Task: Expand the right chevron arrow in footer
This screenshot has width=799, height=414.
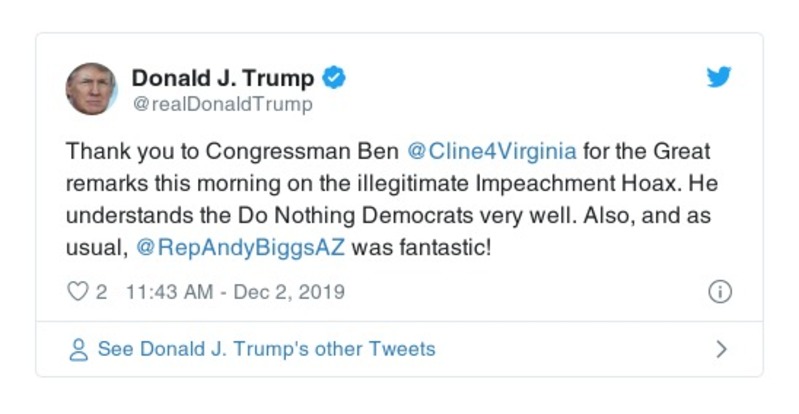Action: [721, 349]
